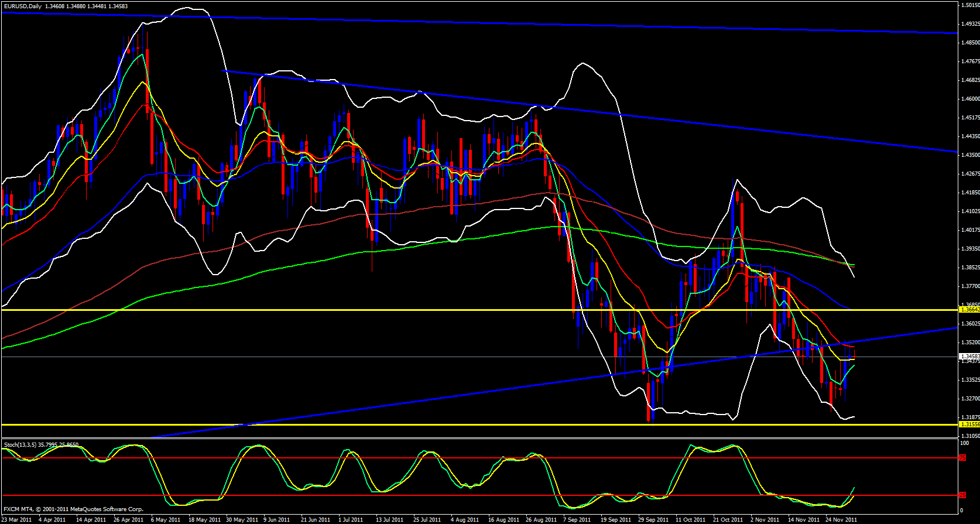Click the 1.49325 price scale value
The height and width of the screenshot is (524, 980).
pos(970,24)
